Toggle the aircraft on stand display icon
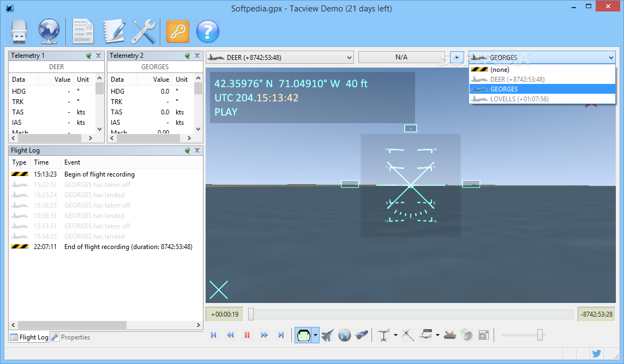This screenshot has width=624, height=364. (x=384, y=335)
